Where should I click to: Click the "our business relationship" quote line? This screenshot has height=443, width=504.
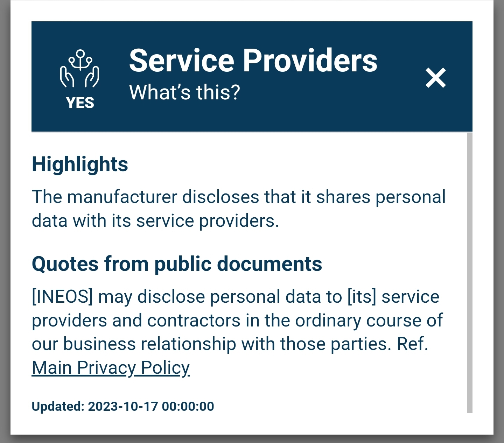pyautogui.click(x=230, y=344)
